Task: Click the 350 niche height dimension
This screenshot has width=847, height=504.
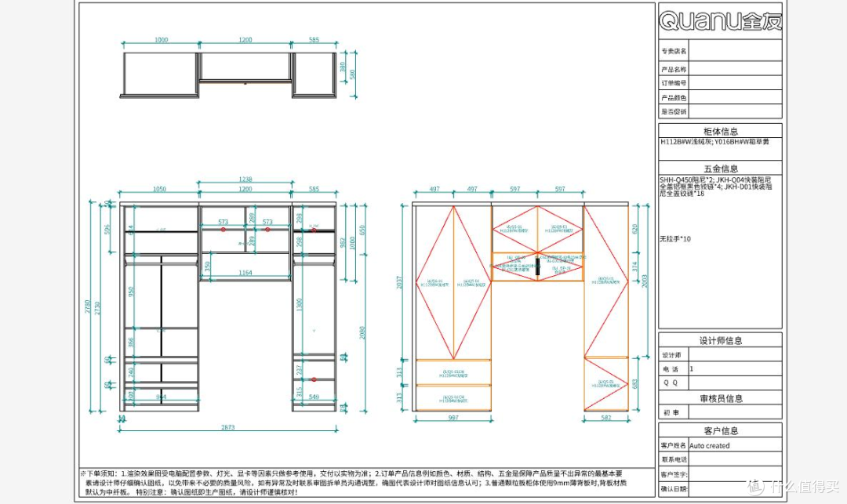Action: [x=207, y=267]
